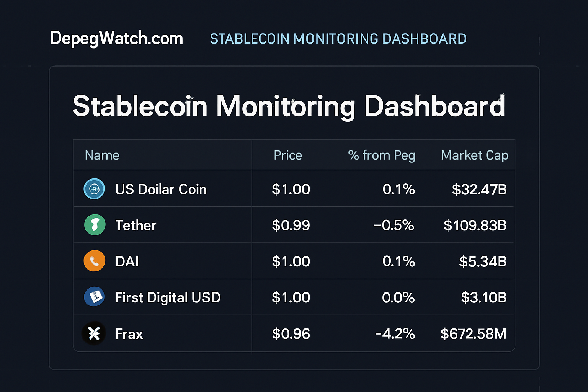
Task: Click the DepegWatch.com logo
Action: 116,38
